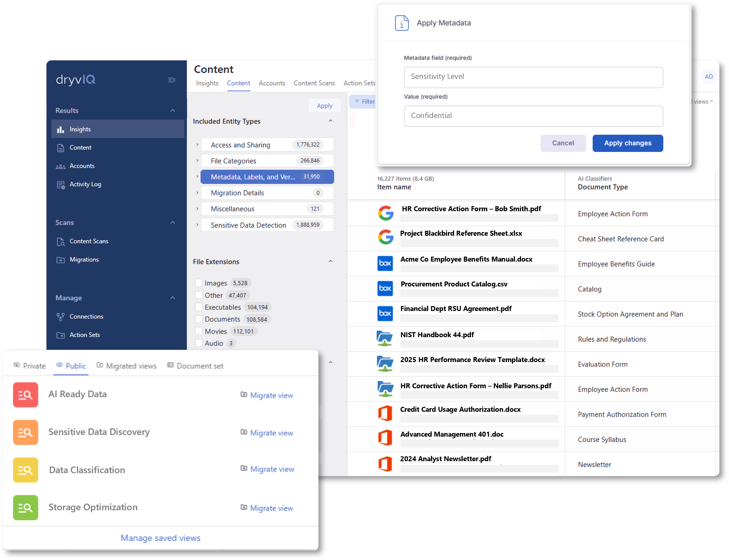
Task: Click the Connections icon under Manage
Action: [x=61, y=317]
